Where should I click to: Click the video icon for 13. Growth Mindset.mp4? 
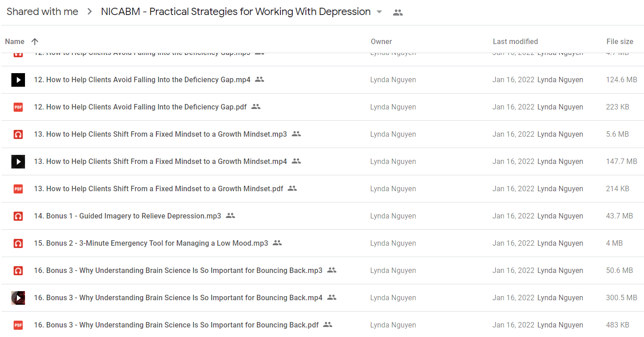[18, 162]
